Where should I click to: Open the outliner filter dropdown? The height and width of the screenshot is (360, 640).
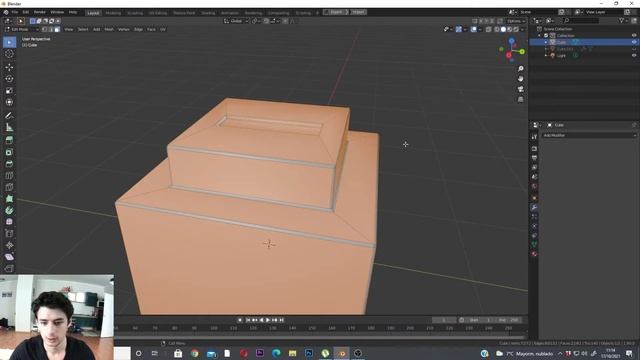click(x=623, y=20)
